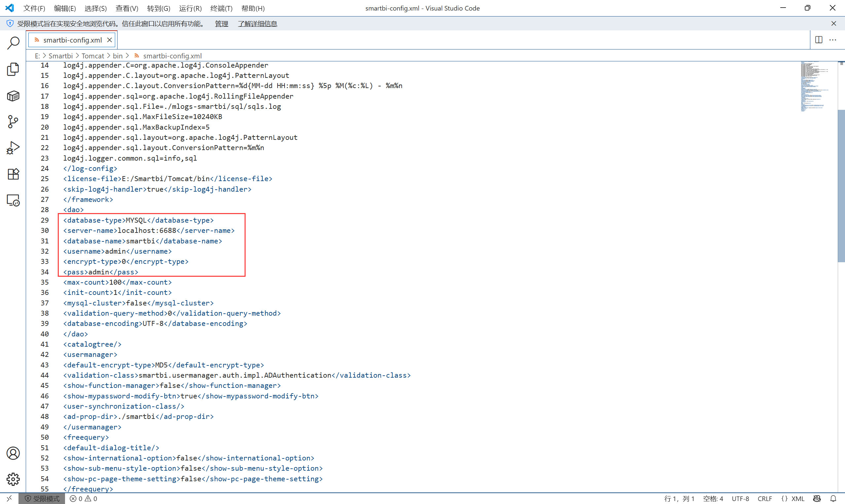Open the Manage settings gear

pos(13,479)
